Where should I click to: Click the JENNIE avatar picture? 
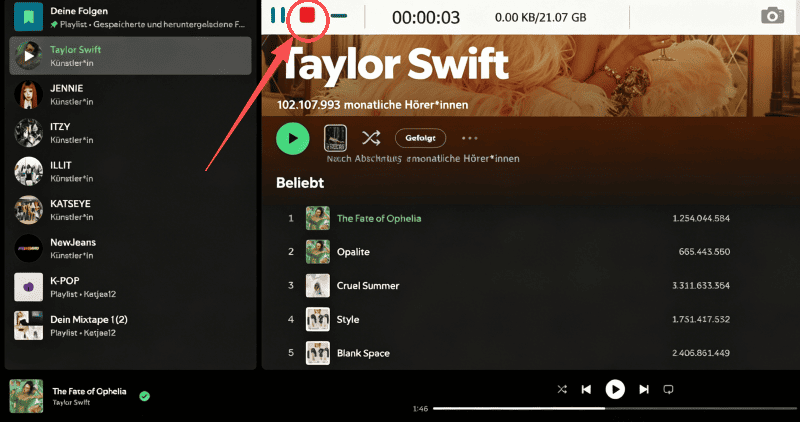pos(29,94)
